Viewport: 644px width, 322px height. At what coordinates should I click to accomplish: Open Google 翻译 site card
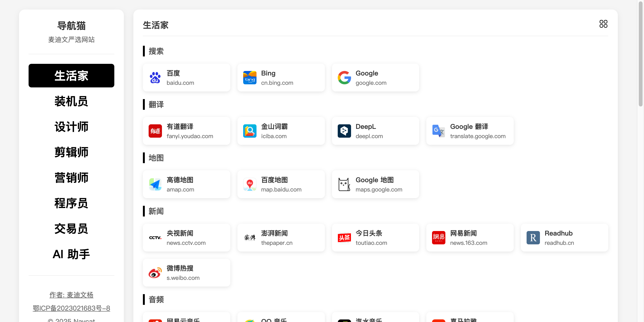(470, 131)
